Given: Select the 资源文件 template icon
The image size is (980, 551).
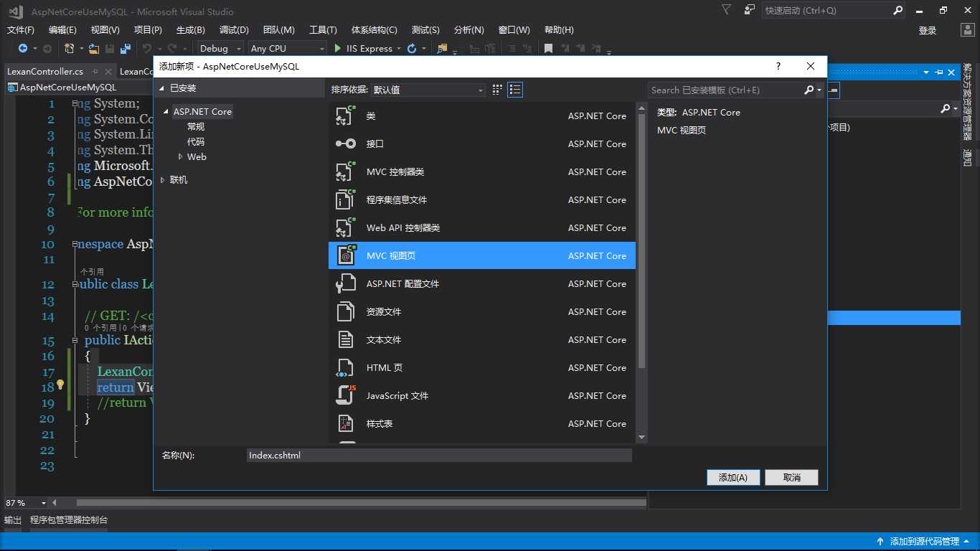Looking at the screenshot, I should [x=346, y=311].
